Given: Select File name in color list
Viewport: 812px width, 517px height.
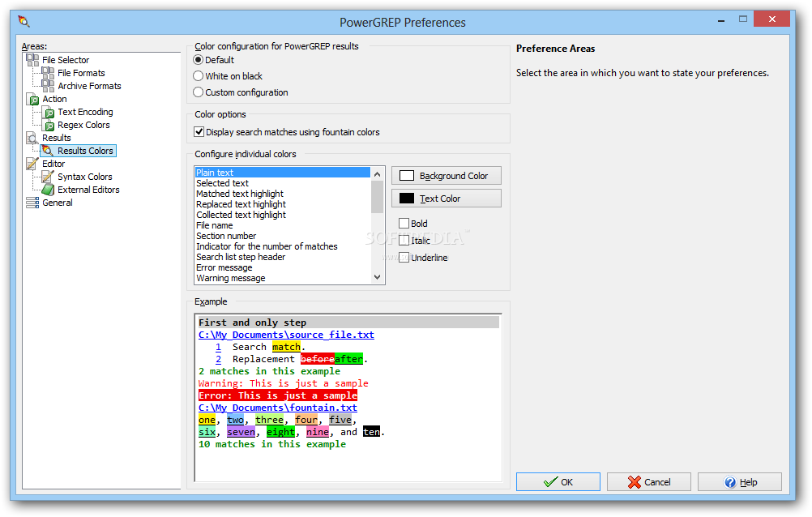Looking at the screenshot, I should (x=283, y=225).
